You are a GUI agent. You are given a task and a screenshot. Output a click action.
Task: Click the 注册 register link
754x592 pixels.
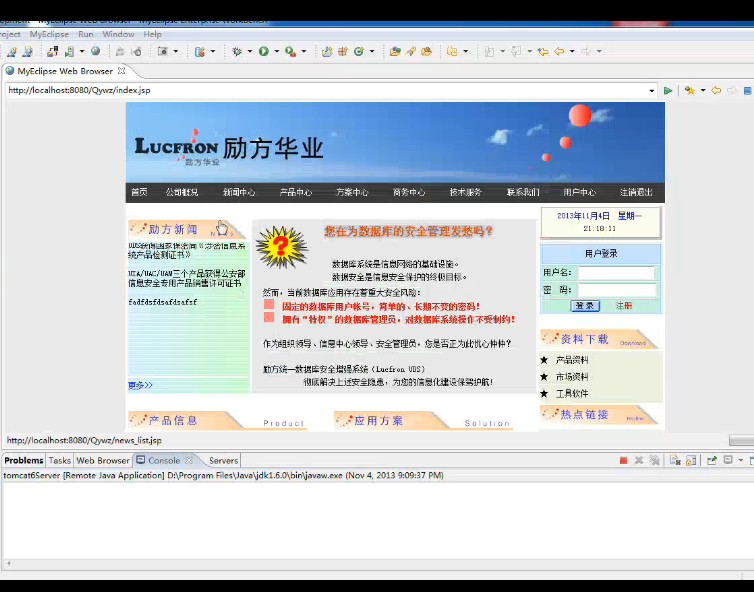pyautogui.click(x=624, y=305)
